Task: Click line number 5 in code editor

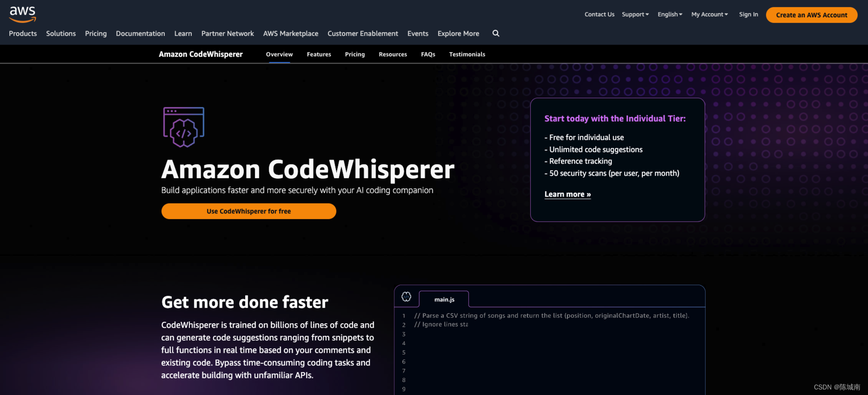Action: (x=404, y=353)
